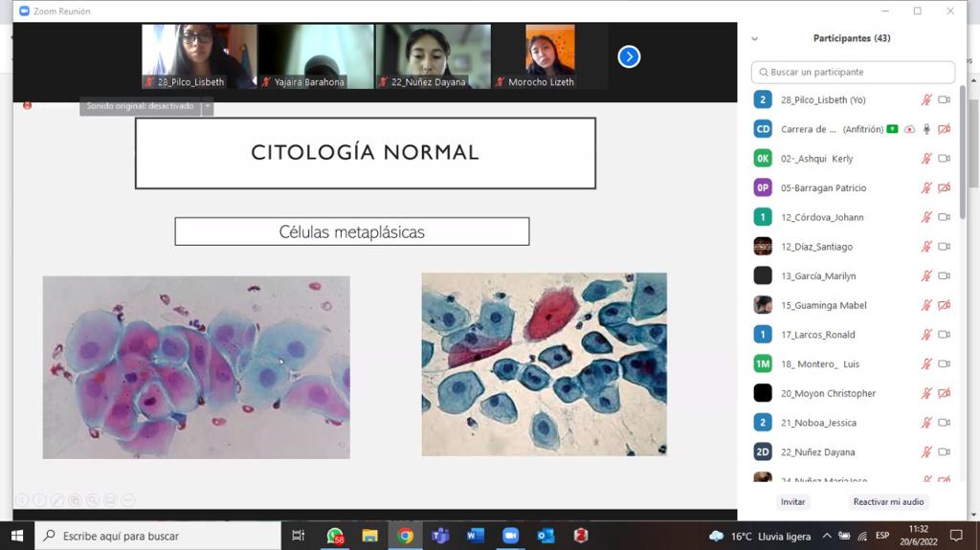Toggle Sonido original: desactivado button
The image size is (980, 550).
tap(140, 106)
